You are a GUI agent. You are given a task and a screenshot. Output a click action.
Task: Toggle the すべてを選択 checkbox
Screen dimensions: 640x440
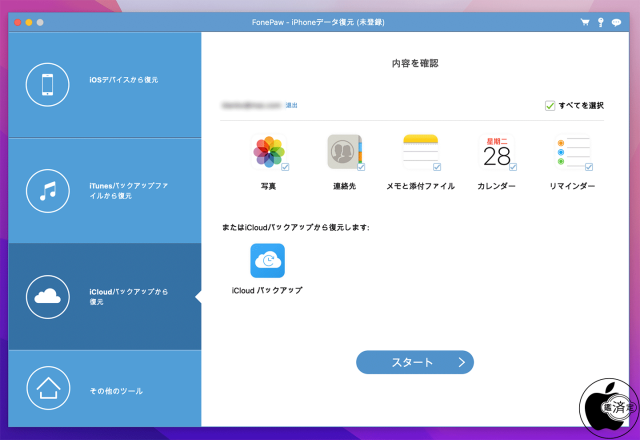[x=550, y=106]
